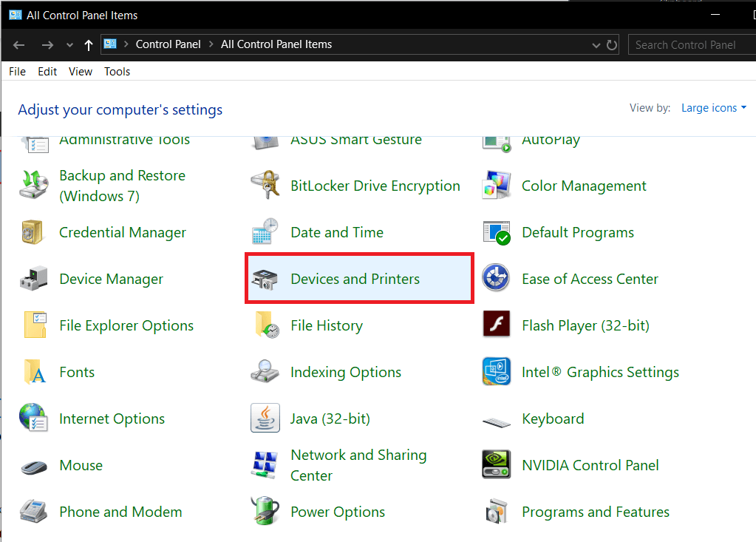Open the NVIDIA Control Panel icon
This screenshot has height=542, width=756.
(496, 465)
